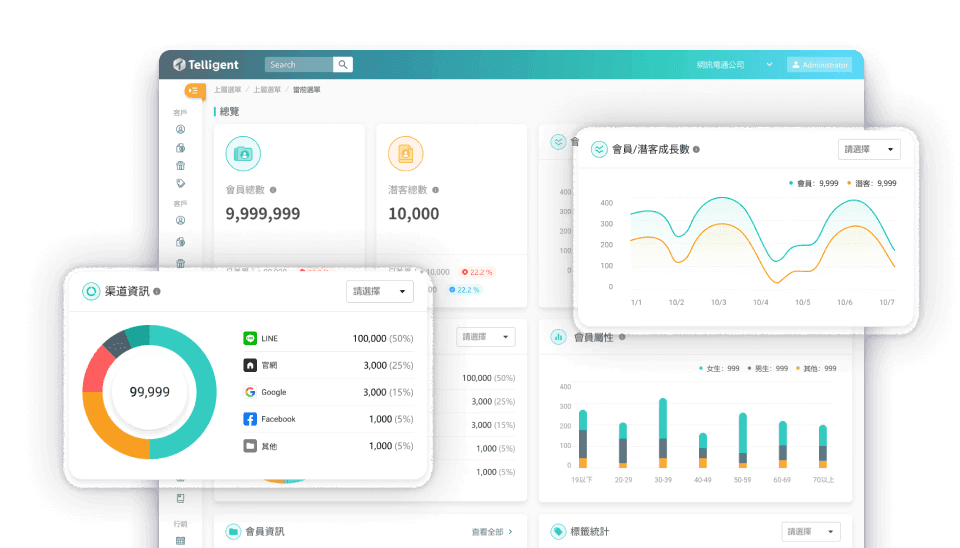Screen dimensions: 960x548
Task: Open 查看全部 link in 會員資訊
Action: 492,532
